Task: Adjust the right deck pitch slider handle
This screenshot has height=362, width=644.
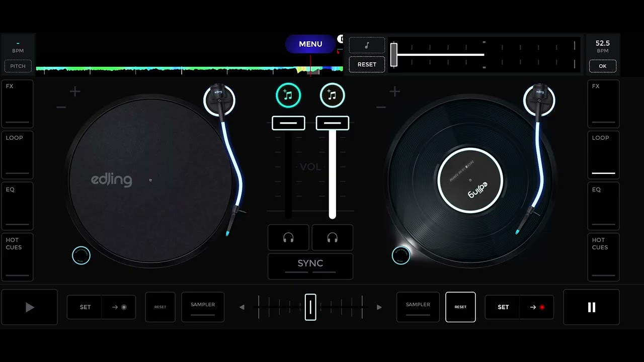Action: 394,54
